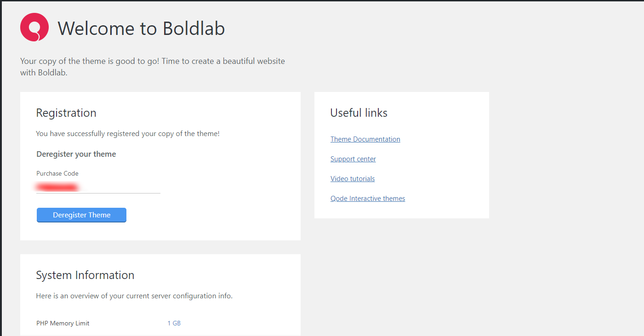The image size is (644, 336).
Task: Click the empty part of Purchase Code field
Action: (124, 187)
